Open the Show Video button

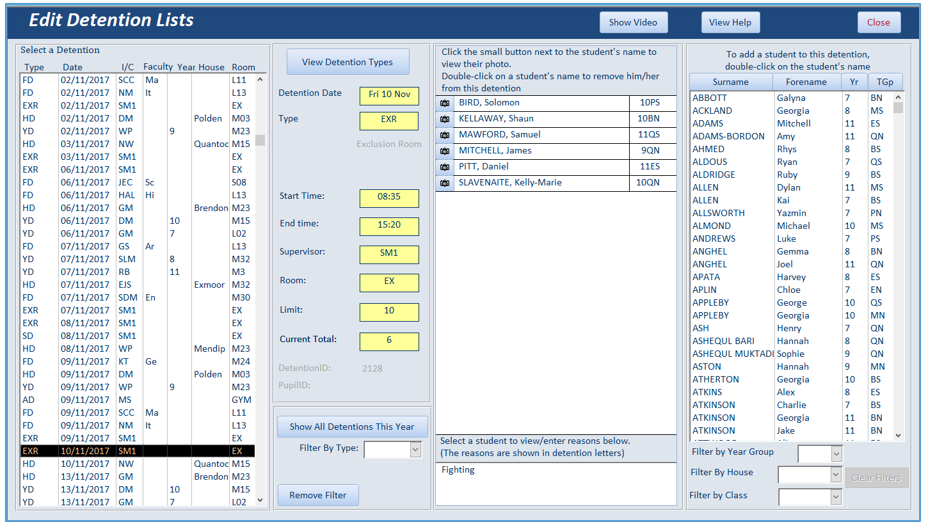coord(633,22)
